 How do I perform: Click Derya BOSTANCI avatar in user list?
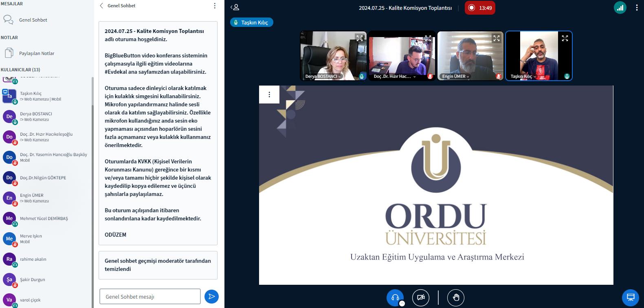(9, 117)
